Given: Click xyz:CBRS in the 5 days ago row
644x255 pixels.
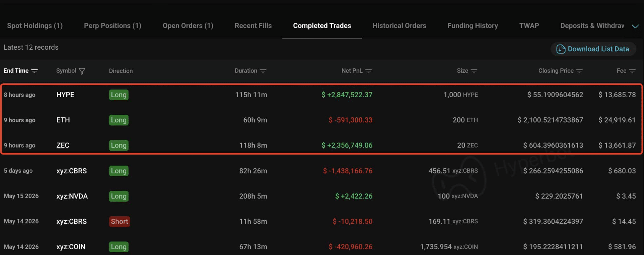Looking at the screenshot, I should (x=71, y=171).
